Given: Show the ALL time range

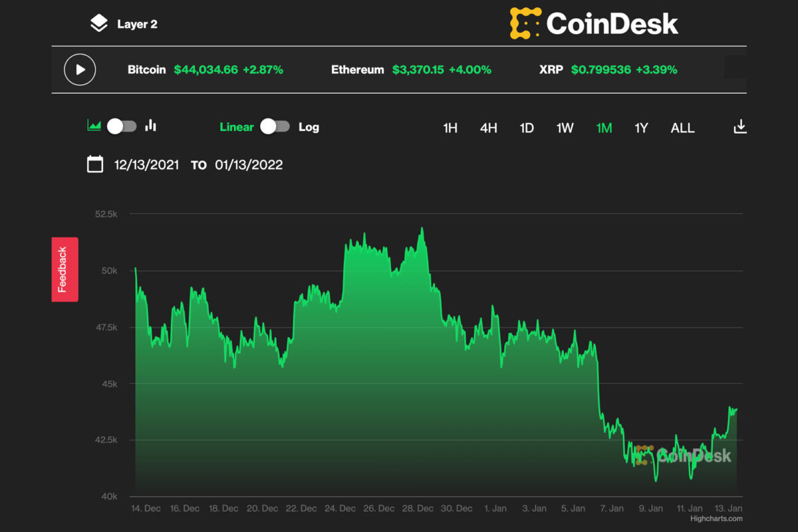Looking at the screenshot, I should [682, 128].
